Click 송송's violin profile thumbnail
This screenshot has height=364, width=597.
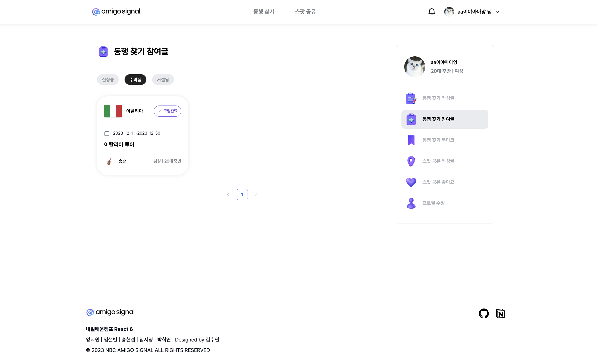click(109, 161)
